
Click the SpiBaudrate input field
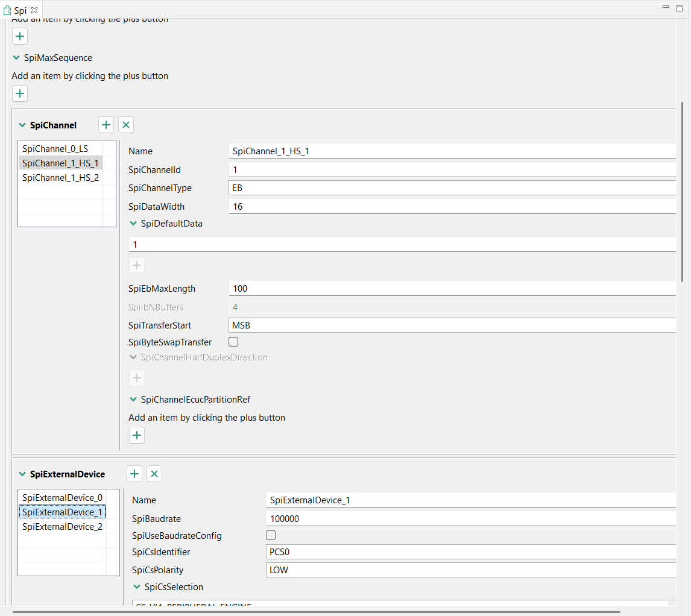pos(470,518)
